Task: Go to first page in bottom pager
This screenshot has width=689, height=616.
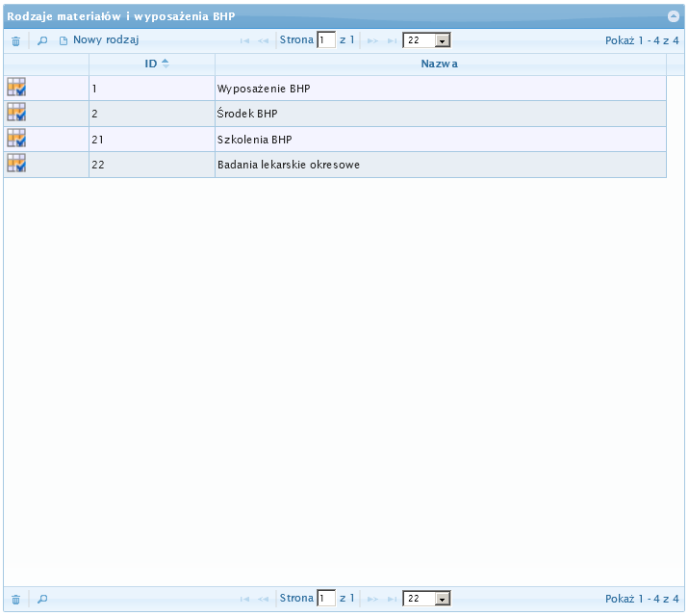Action: tap(244, 599)
